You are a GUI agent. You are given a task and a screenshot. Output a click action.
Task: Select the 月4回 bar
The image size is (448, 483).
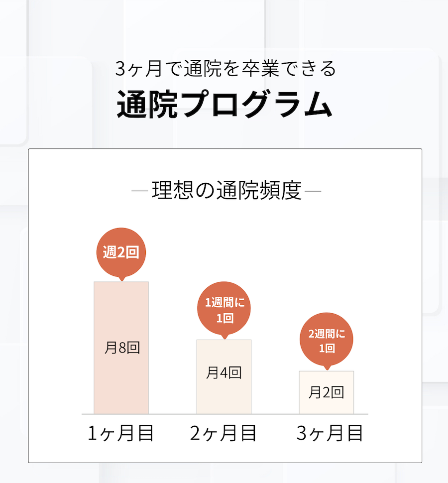point(224,377)
